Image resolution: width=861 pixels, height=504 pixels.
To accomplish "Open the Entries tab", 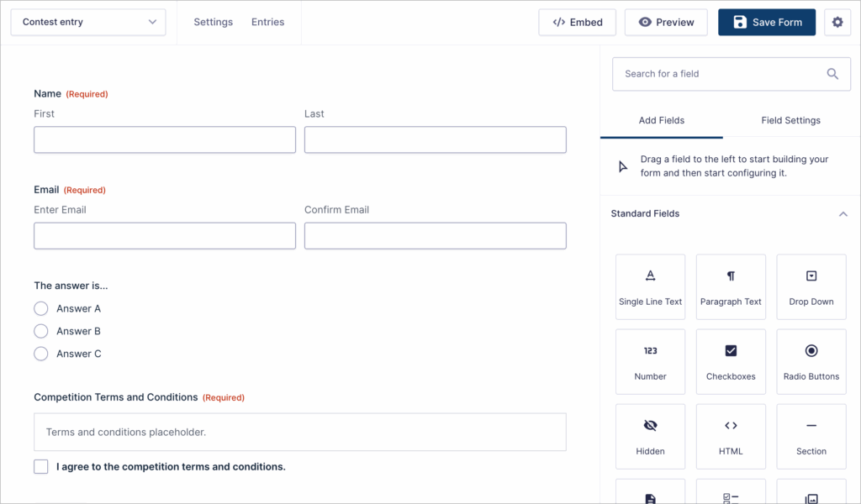I will coord(267,22).
